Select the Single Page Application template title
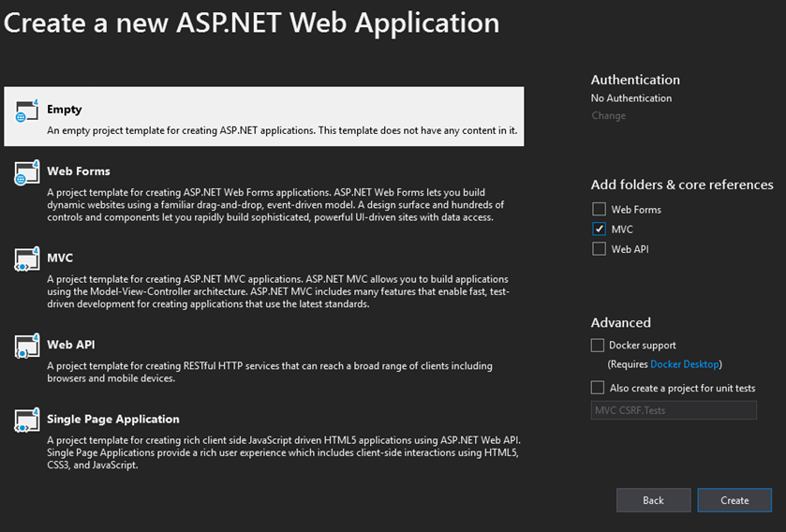The width and height of the screenshot is (786, 532). [112, 420]
